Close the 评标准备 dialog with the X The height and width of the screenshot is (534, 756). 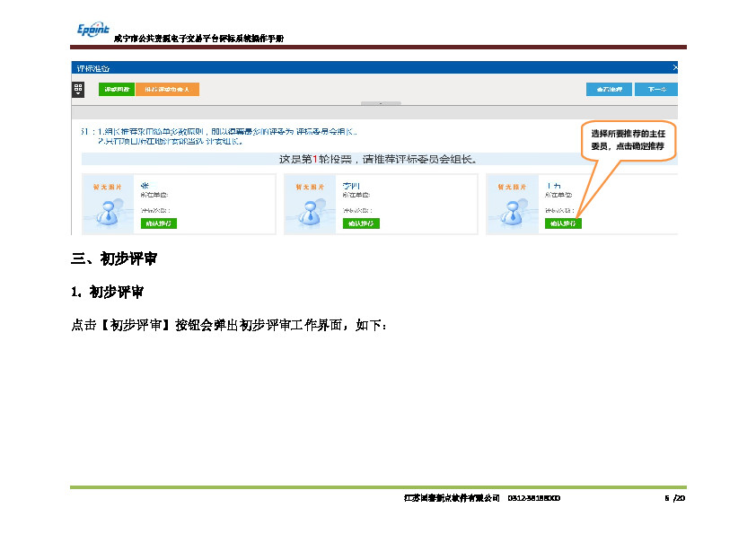coord(674,67)
